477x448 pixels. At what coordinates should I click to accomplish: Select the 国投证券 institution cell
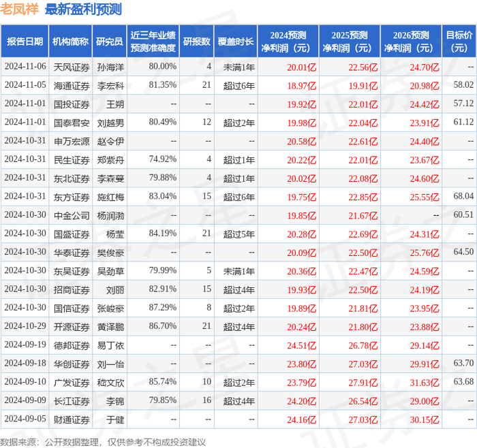click(72, 104)
